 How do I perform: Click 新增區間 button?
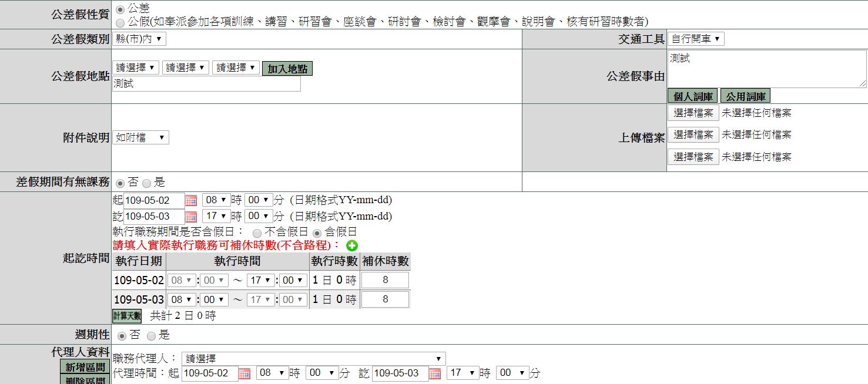click(x=85, y=367)
